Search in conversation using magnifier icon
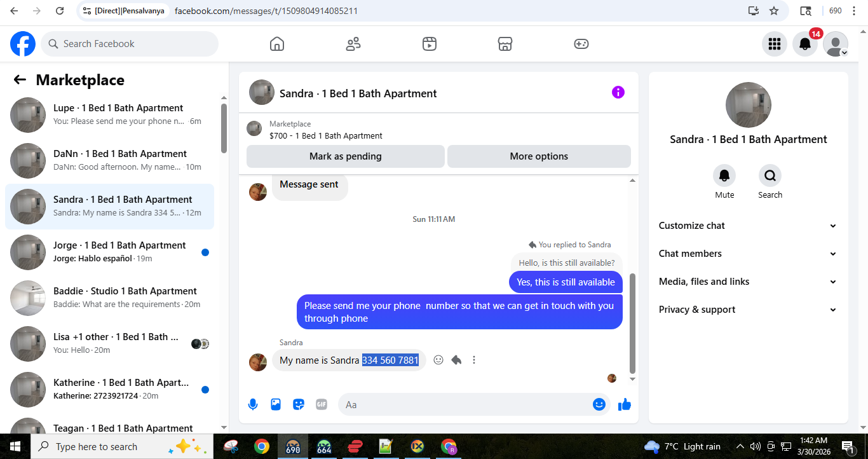 click(770, 175)
